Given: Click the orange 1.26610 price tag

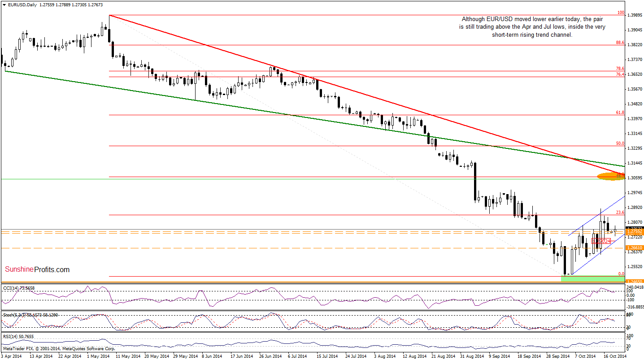Looking at the screenshot, I should tap(634, 248).
